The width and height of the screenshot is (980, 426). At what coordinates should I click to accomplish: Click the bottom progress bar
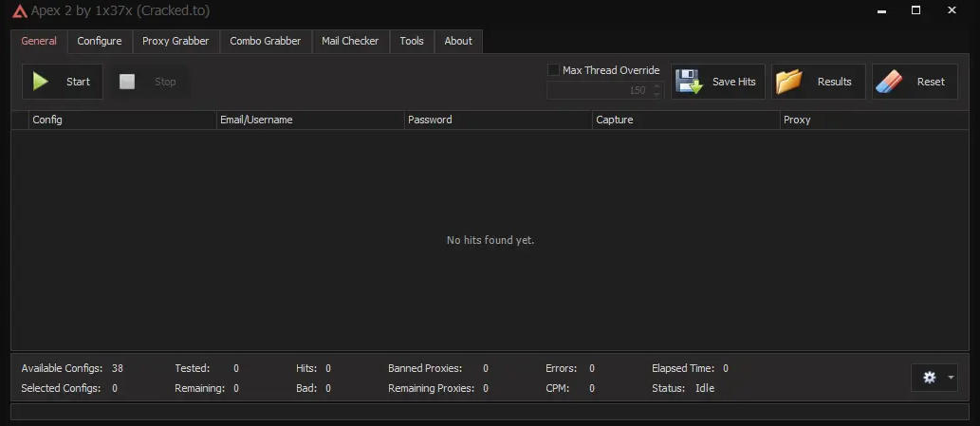click(490, 412)
